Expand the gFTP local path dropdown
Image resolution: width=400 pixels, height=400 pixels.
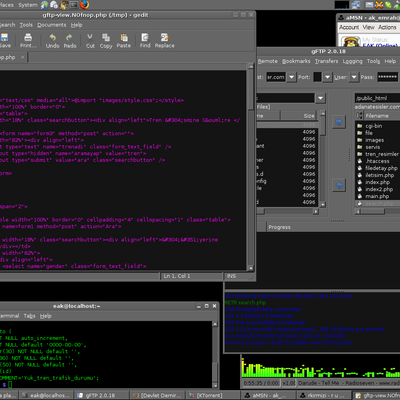[321, 98]
